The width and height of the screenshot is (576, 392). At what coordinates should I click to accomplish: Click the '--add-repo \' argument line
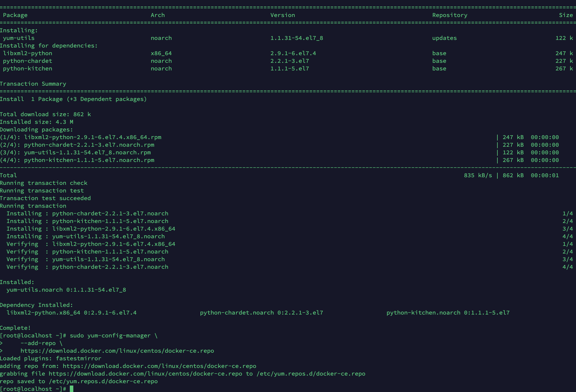pos(42,343)
